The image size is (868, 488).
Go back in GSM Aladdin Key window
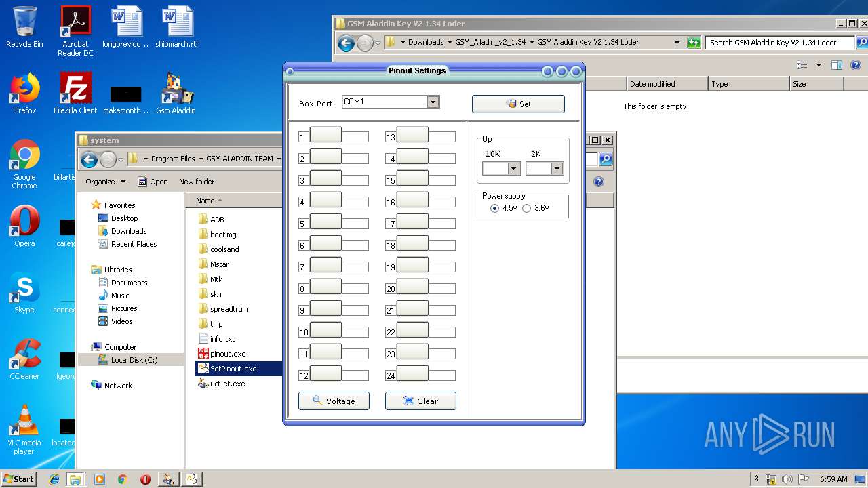[x=346, y=43]
